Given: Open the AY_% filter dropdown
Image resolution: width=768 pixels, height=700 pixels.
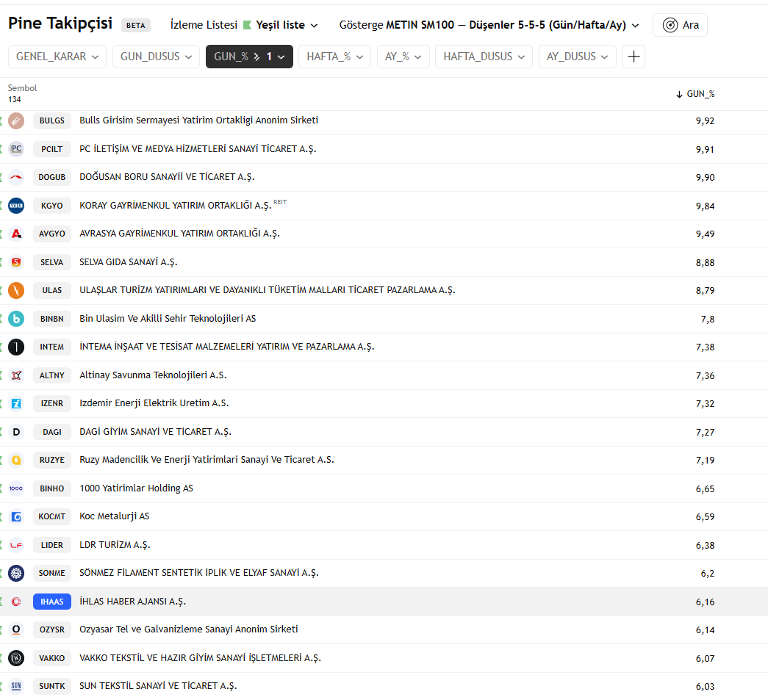Looking at the screenshot, I should pos(403,57).
